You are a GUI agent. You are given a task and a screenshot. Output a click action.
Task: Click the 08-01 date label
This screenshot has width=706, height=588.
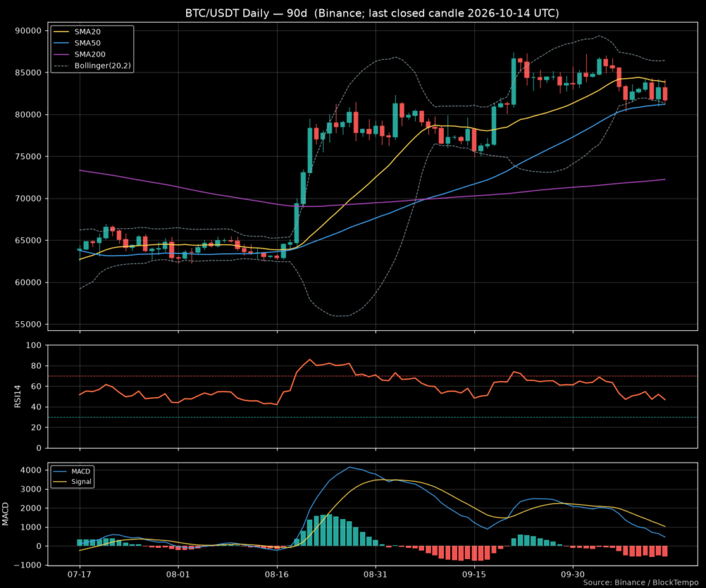(x=179, y=574)
